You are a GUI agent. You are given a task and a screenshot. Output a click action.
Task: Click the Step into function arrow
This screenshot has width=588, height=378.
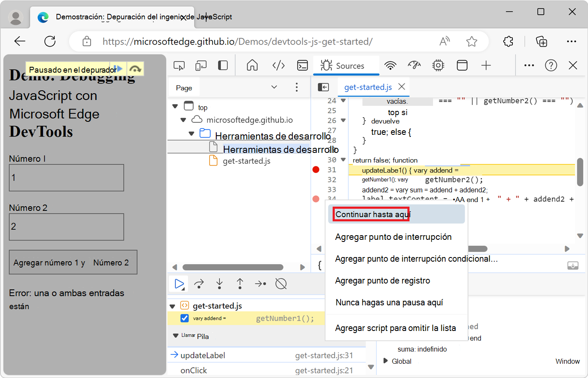[219, 284]
